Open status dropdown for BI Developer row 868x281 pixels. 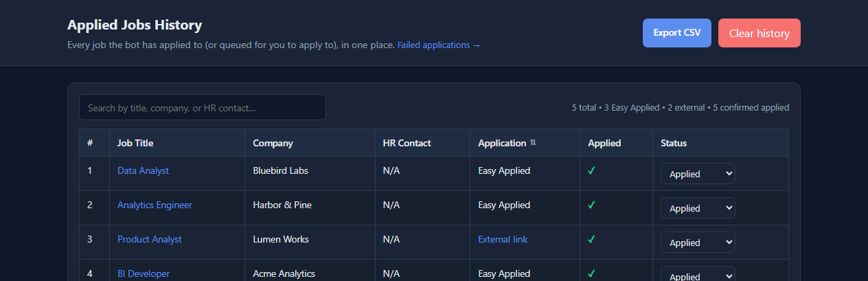pyautogui.click(x=698, y=273)
